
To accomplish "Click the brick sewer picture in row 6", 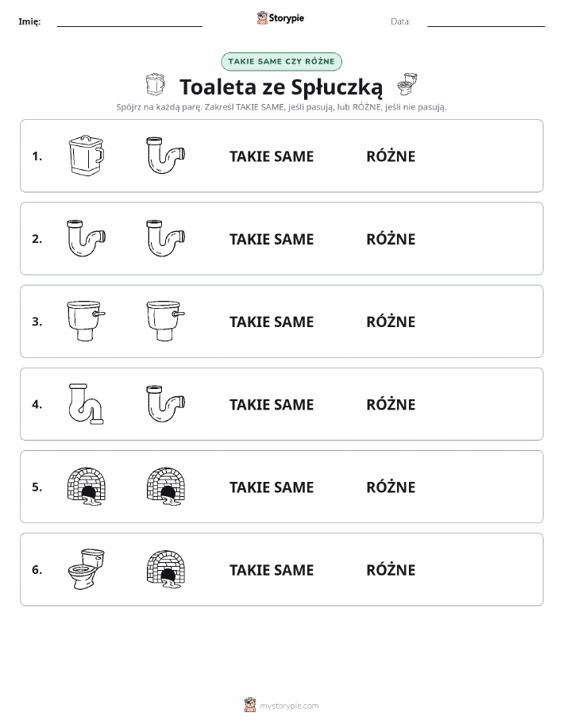I will click(x=166, y=569).
